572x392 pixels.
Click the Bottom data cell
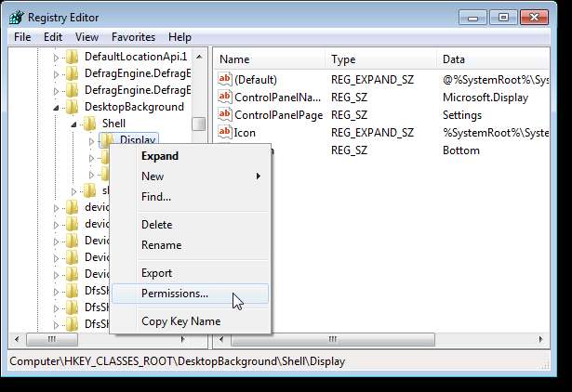tap(461, 150)
